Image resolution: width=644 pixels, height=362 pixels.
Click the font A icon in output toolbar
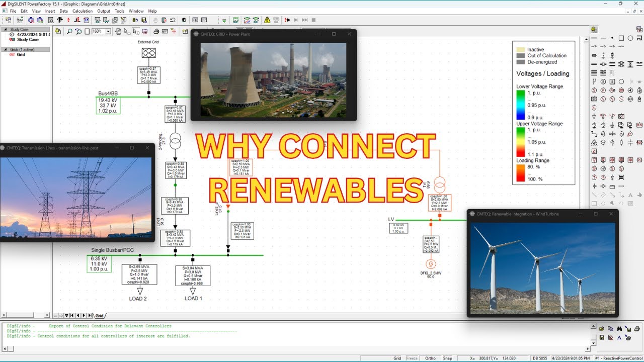[x=619, y=337]
